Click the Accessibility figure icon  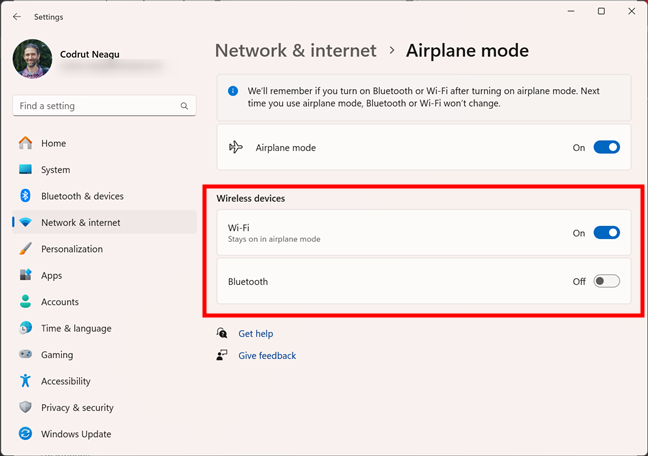click(x=25, y=381)
